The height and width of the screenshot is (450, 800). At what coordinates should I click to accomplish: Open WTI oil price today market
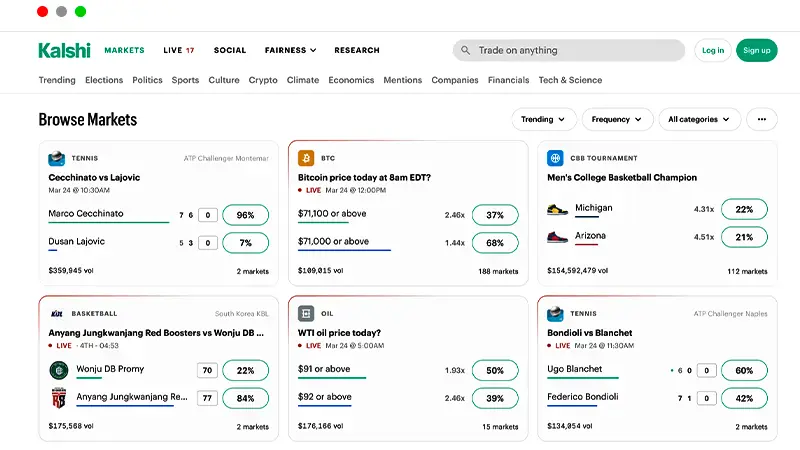tap(339, 333)
